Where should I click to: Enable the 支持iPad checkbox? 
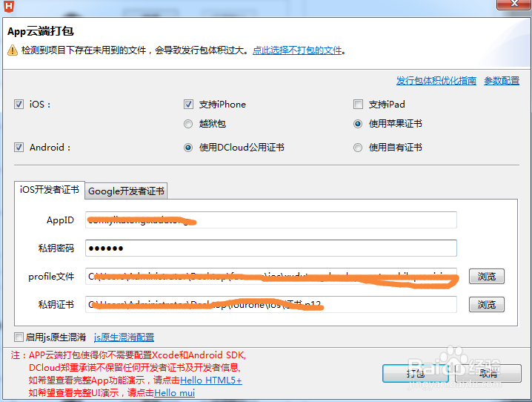[358, 105]
